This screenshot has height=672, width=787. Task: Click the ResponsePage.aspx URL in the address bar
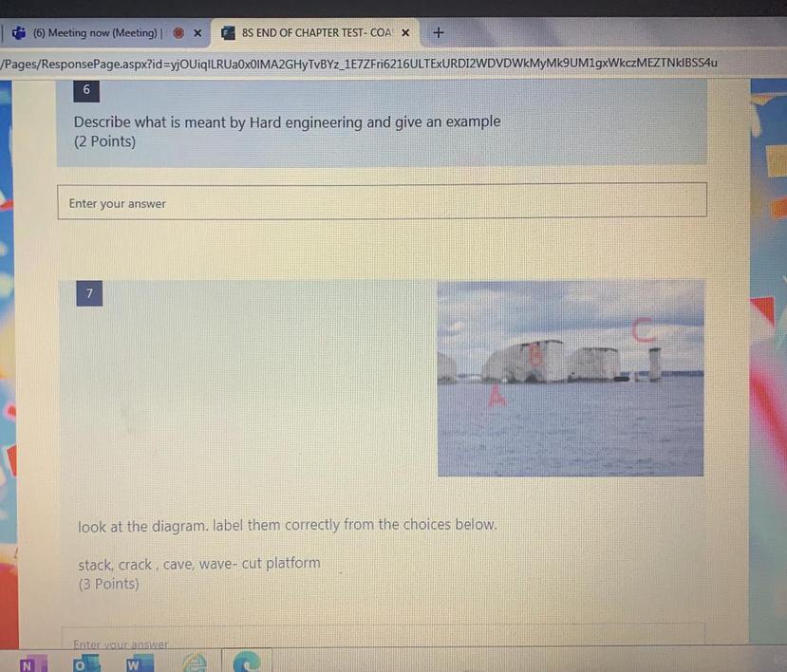[x=359, y=64]
